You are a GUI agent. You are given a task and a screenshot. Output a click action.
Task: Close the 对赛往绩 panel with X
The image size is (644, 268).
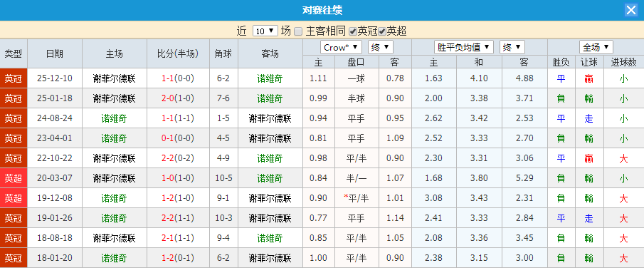point(631,10)
